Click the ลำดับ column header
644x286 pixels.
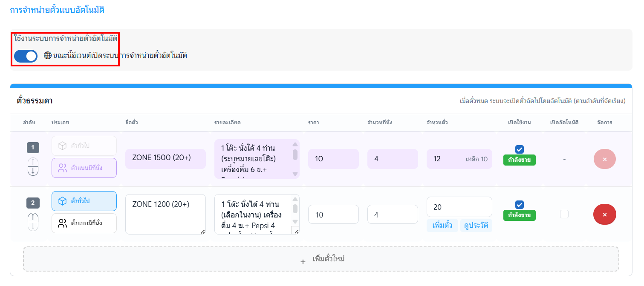(x=29, y=123)
